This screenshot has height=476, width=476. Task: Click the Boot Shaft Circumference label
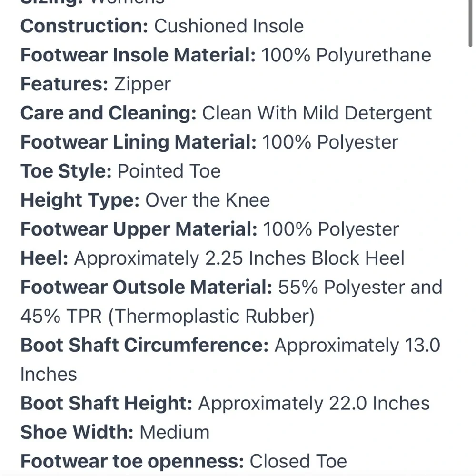click(145, 346)
